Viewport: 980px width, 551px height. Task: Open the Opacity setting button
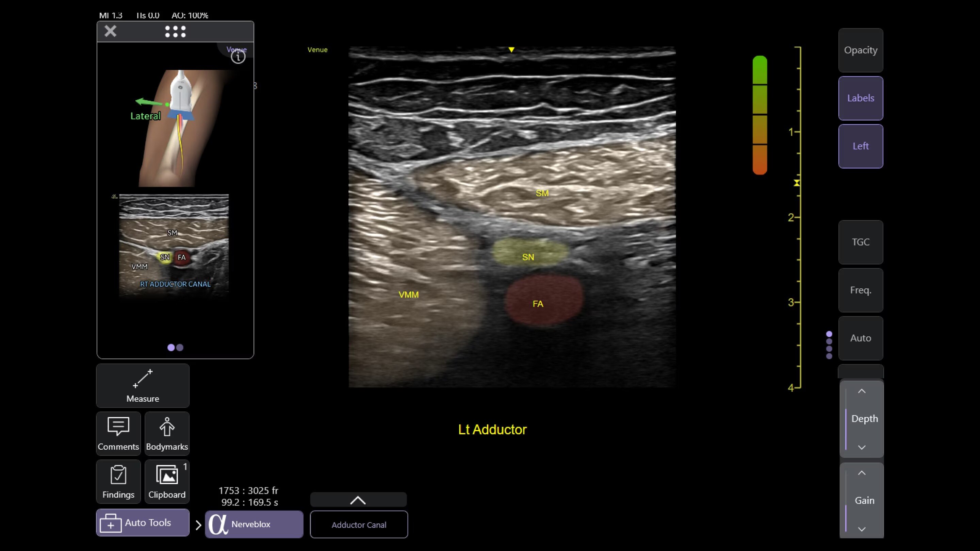click(x=861, y=50)
